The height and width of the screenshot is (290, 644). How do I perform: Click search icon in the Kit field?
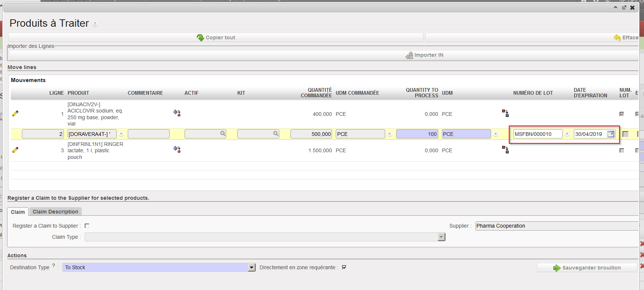[x=276, y=134]
